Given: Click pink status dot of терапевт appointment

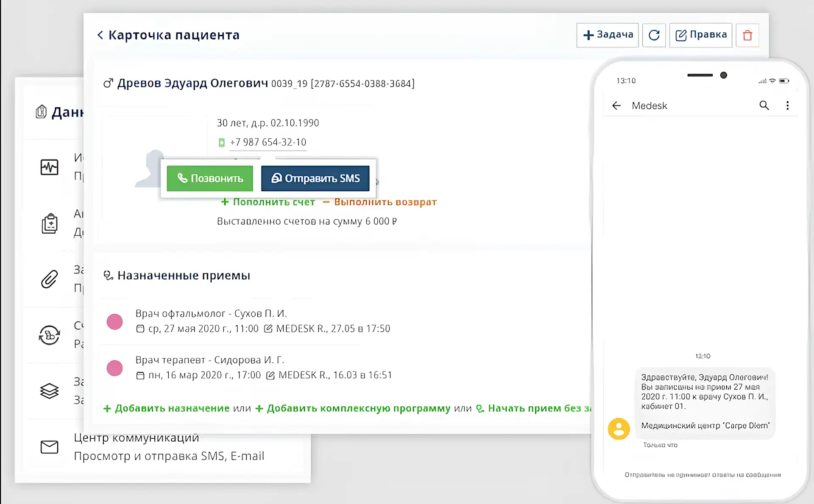Looking at the screenshot, I should 114,368.
